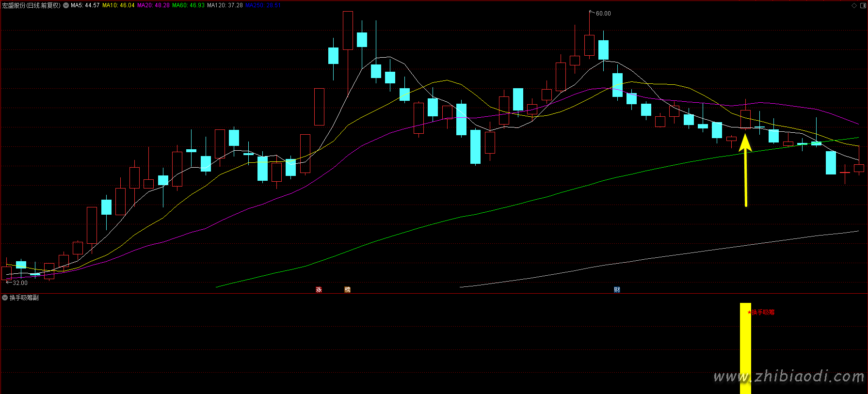Open the main chart indicator dropdown arrow
The height and width of the screenshot is (394, 868).
(x=66, y=5)
